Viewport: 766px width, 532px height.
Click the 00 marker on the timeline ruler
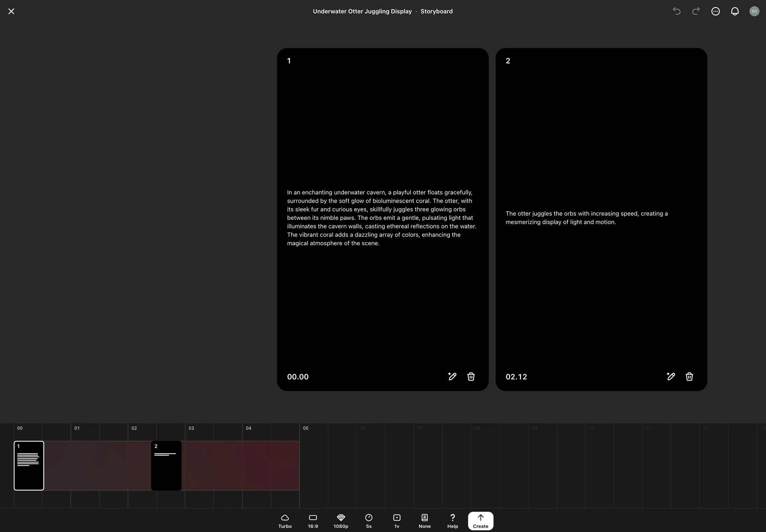(20, 428)
